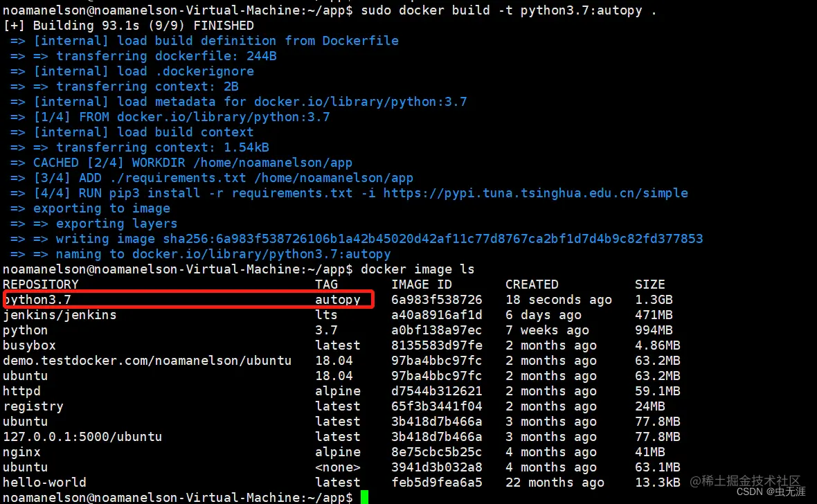817x504 pixels.
Task: Click the CREATED column header
Action: click(x=532, y=285)
